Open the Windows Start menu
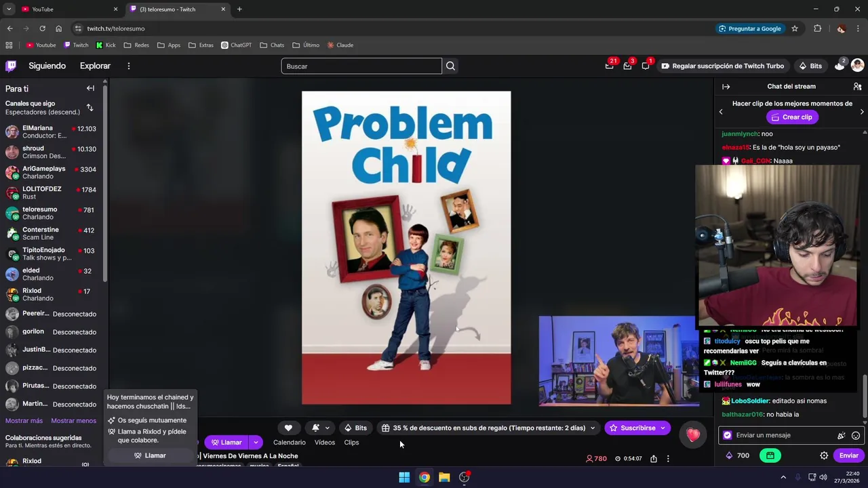868x488 pixels. [404, 477]
